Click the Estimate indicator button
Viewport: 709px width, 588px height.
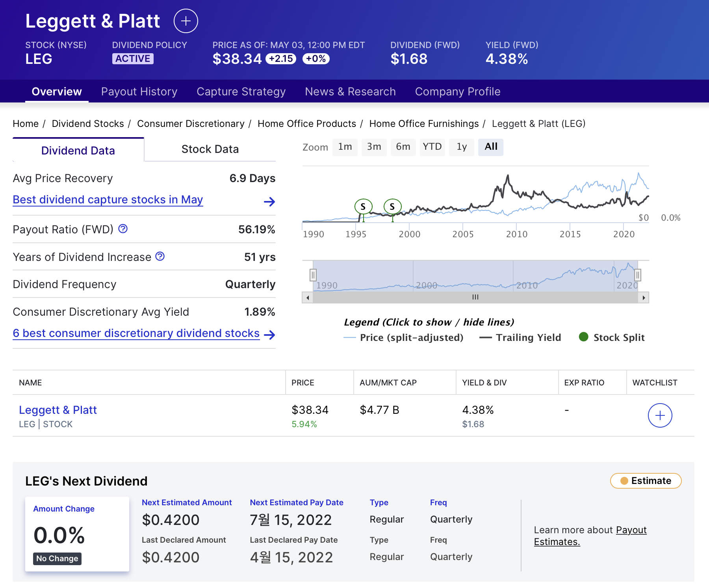point(645,481)
